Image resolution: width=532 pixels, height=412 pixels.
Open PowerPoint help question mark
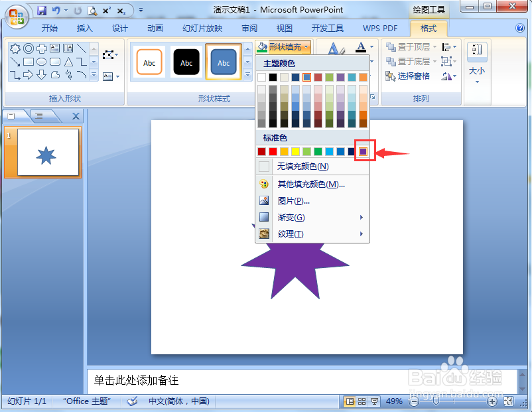(x=520, y=28)
